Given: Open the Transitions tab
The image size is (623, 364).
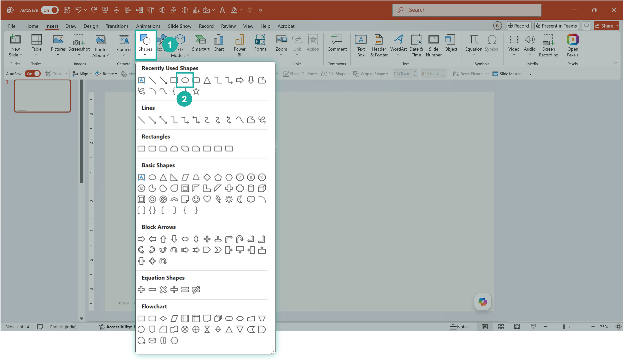Looking at the screenshot, I should coord(117,26).
